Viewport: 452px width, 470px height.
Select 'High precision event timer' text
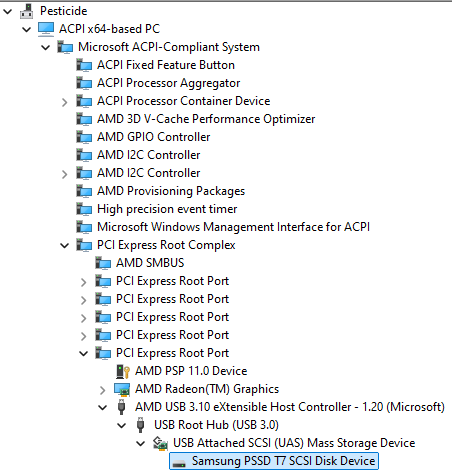(167, 209)
